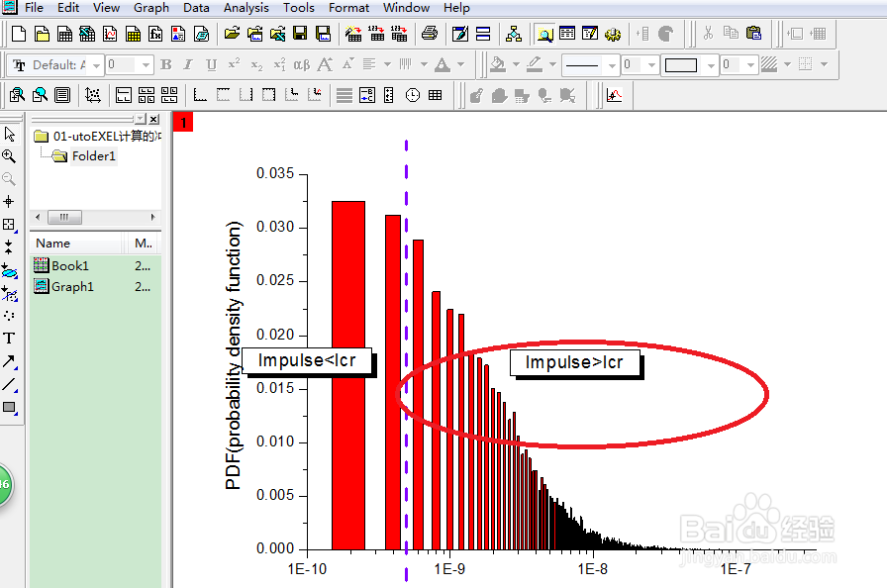Screen dimensions: 887x588
Task: Click the Date and Time clock icon
Action: (413, 95)
